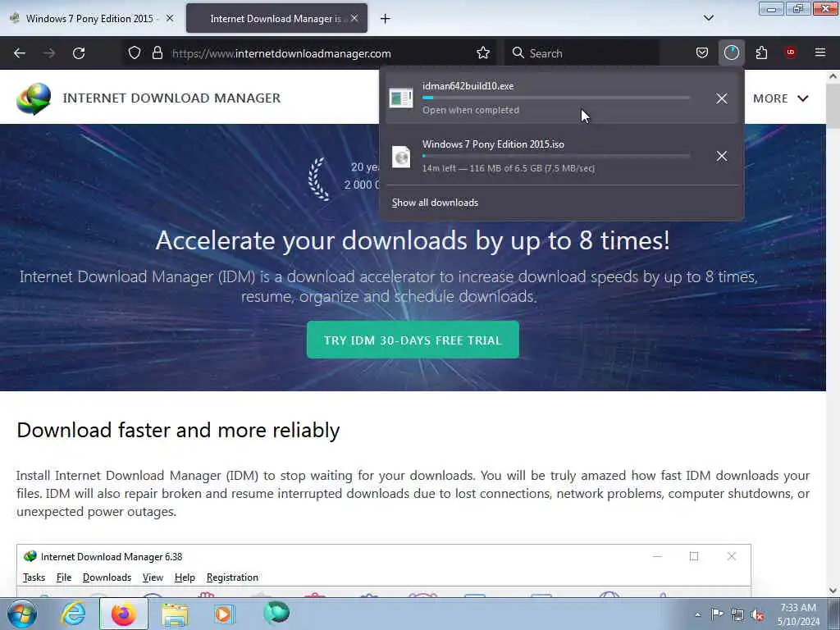Open Windows Explorer folder on taskbar
The image size is (840, 630).
pos(175,614)
